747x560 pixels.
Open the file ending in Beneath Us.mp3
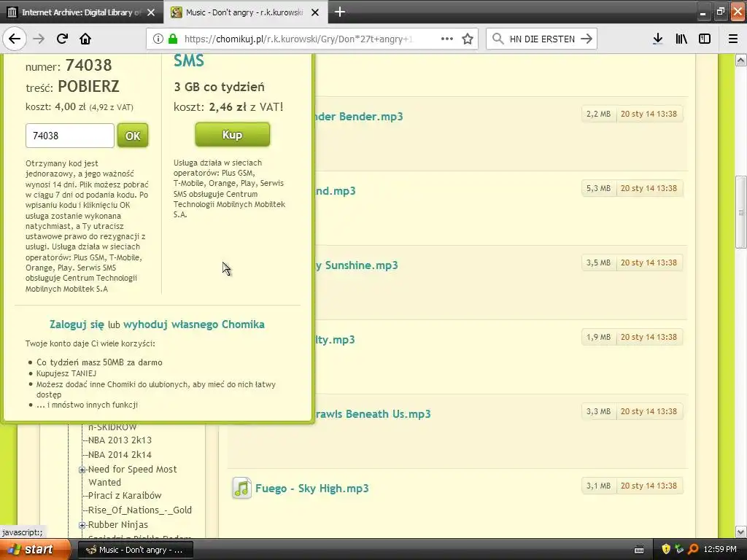[373, 414]
